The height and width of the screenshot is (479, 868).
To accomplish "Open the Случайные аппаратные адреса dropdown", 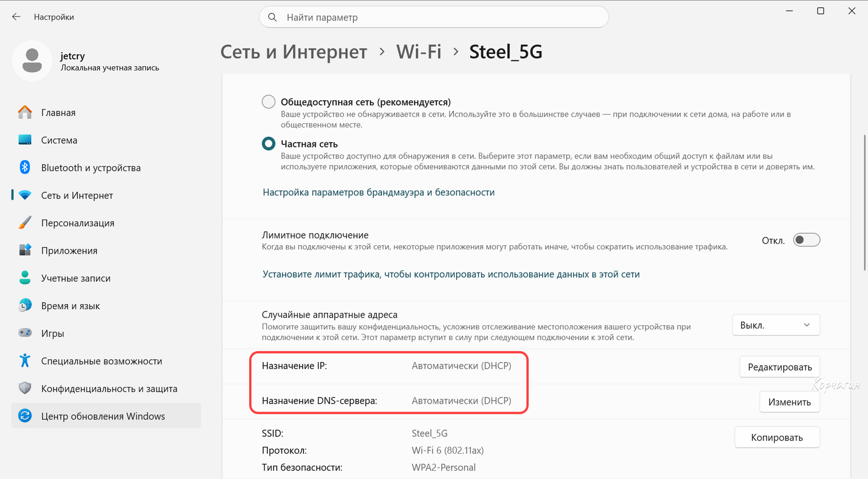I will click(776, 325).
